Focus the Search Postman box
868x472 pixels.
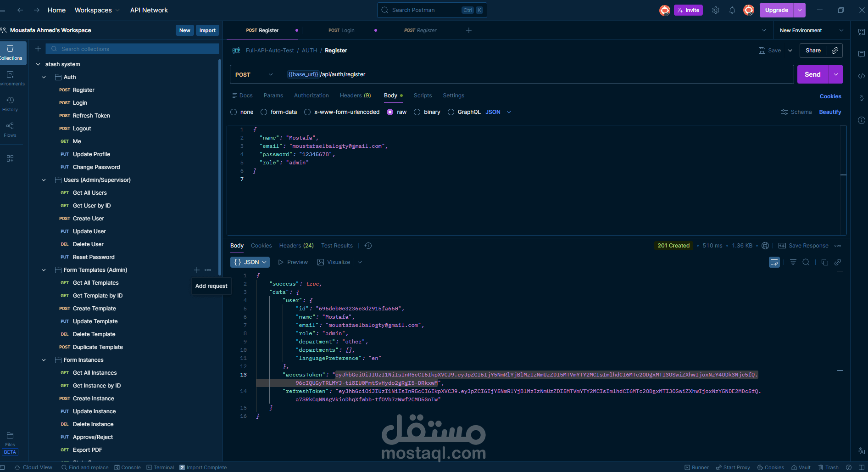click(x=432, y=10)
